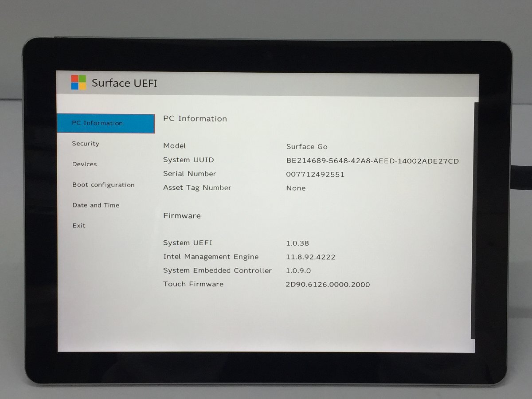Click the System UUID label

(188, 160)
